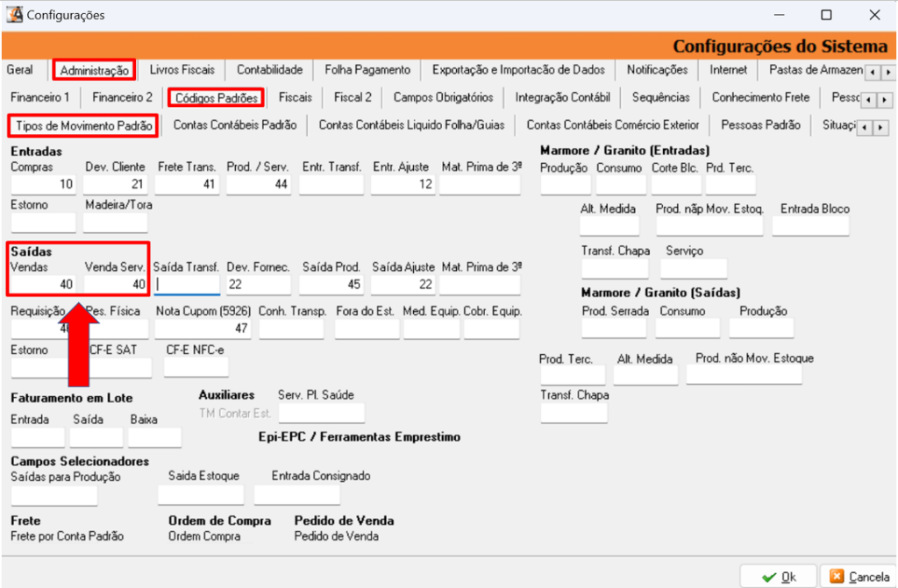The image size is (898, 588).
Task: Select the Folha Pagamento tab
Action: tap(367, 70)
